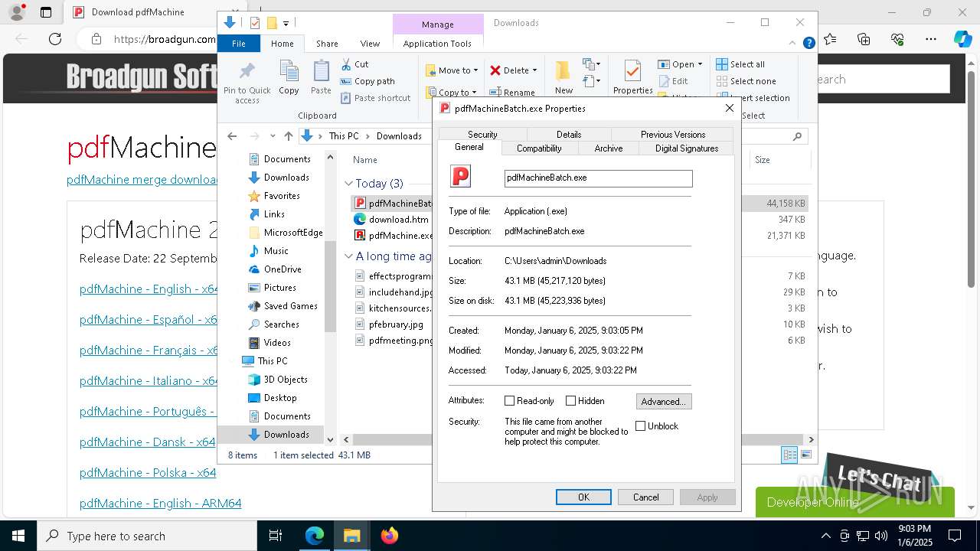Click the Windows Start button
This screenshot has width=980, height=551.
[x=18, y=536]
